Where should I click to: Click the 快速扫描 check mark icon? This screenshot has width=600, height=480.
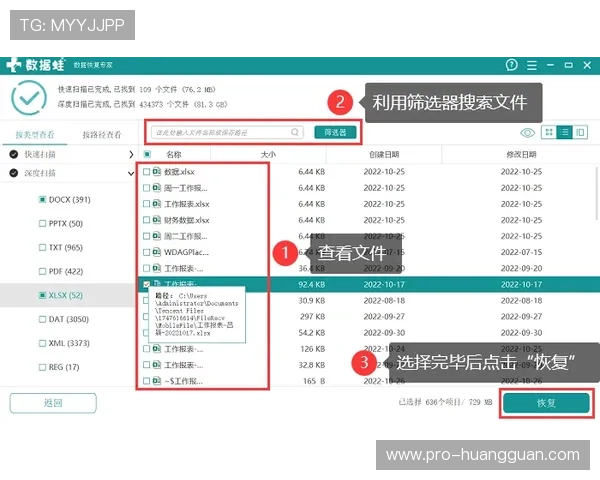(x=14, y=154)
